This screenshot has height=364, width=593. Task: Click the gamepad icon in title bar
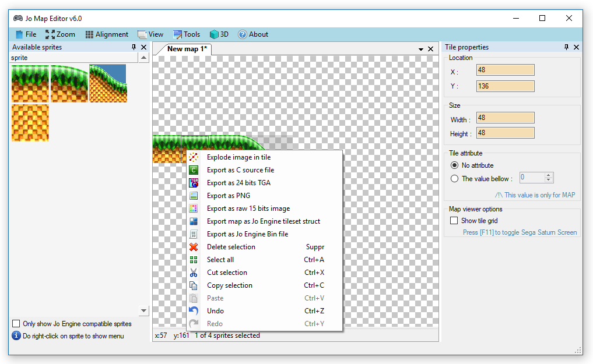coord(17,18)
